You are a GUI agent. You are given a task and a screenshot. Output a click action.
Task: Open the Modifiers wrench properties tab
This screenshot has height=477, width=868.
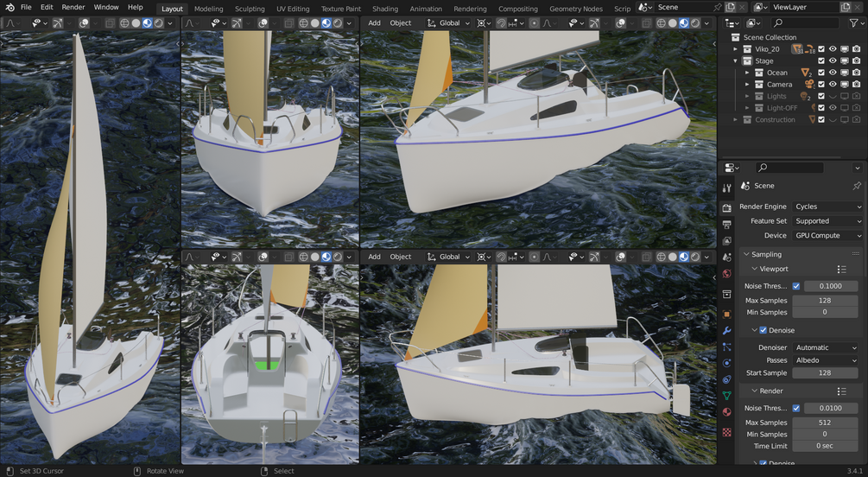(x=727, y=331)
